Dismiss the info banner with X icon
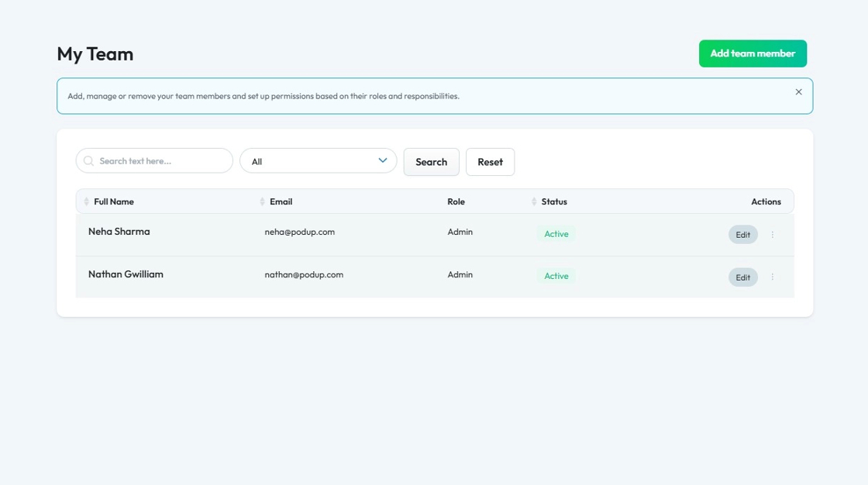Viewport: 868px width, 485px height. click(798, 92)
